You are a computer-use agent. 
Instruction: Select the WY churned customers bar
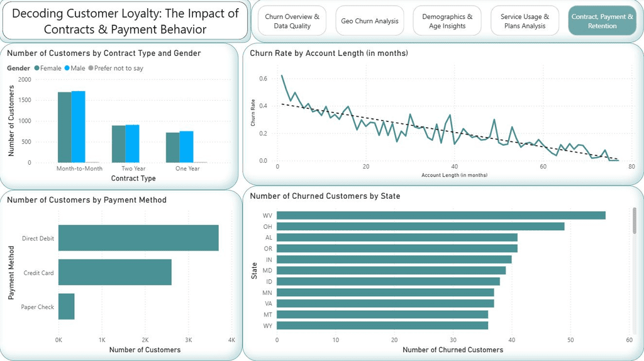(382, 325)
